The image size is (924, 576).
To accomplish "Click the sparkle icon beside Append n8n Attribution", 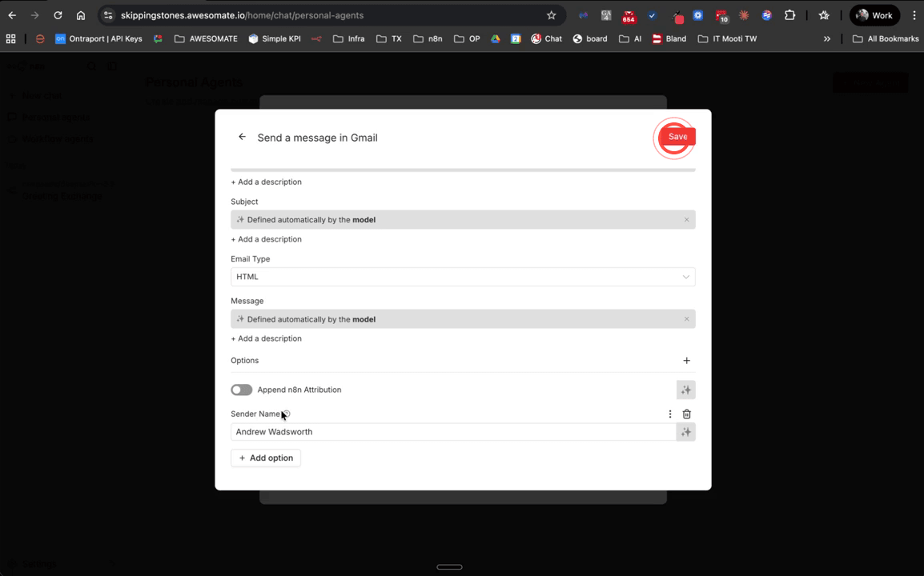I will point(686,390).
